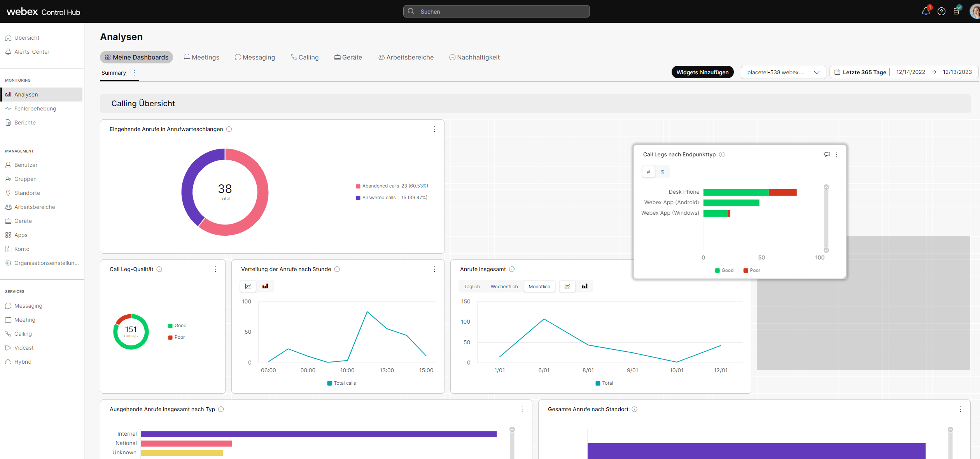980x459 pixels.
Task: Open Fehlerbehebung in the sidebar
Action: [x=35, y=109]
